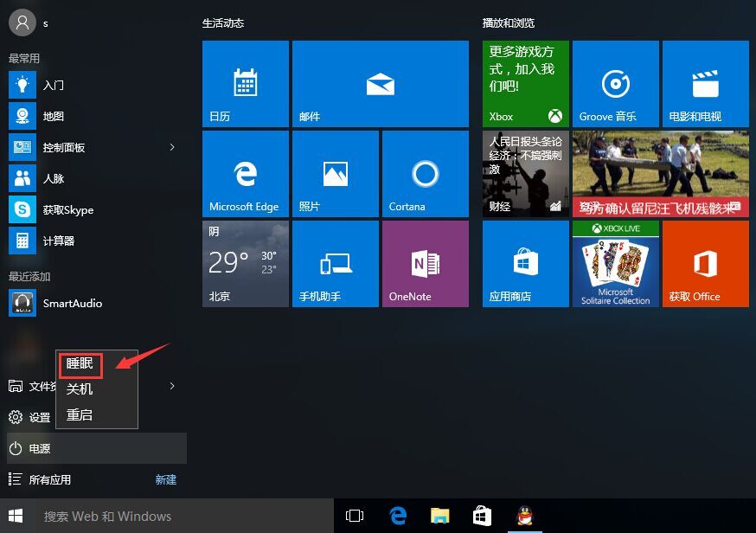Viewport: 756px width, 533px height.
Task: Open OneNote from its purple tile
Action: pos(425,263)
